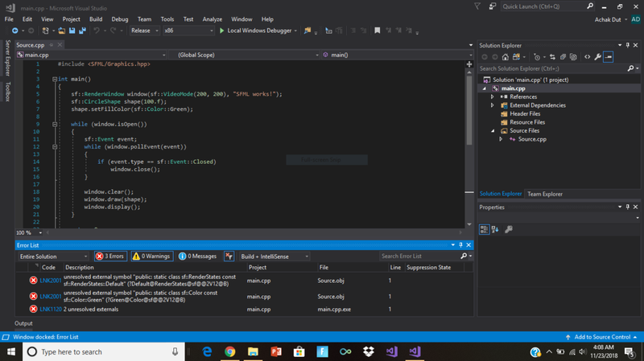Click the New Project toolbar icon
The height and width of the screenshot is (361, 644).
pos(46,31)
